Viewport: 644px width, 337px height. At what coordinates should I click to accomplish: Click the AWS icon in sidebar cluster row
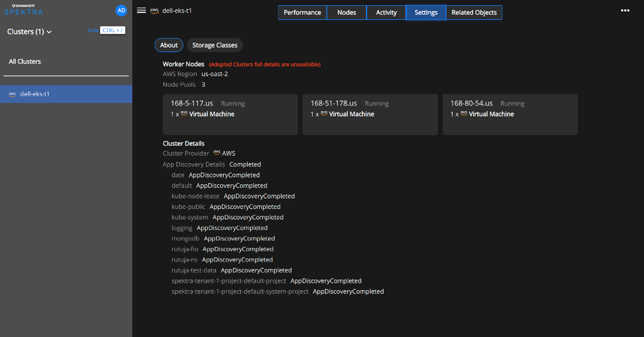[12, 94]
